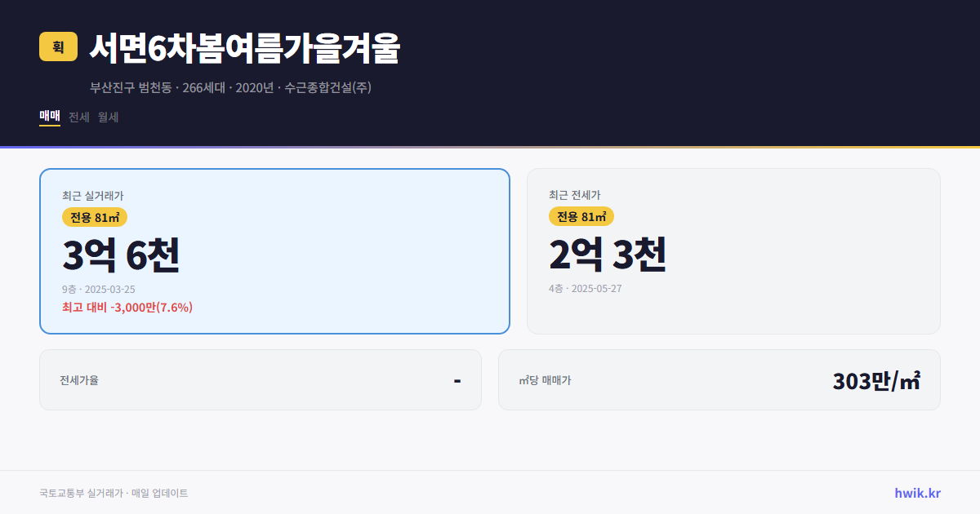Click the dash in the 전세가율 card

pyautogui.click(x=456, y=379)
